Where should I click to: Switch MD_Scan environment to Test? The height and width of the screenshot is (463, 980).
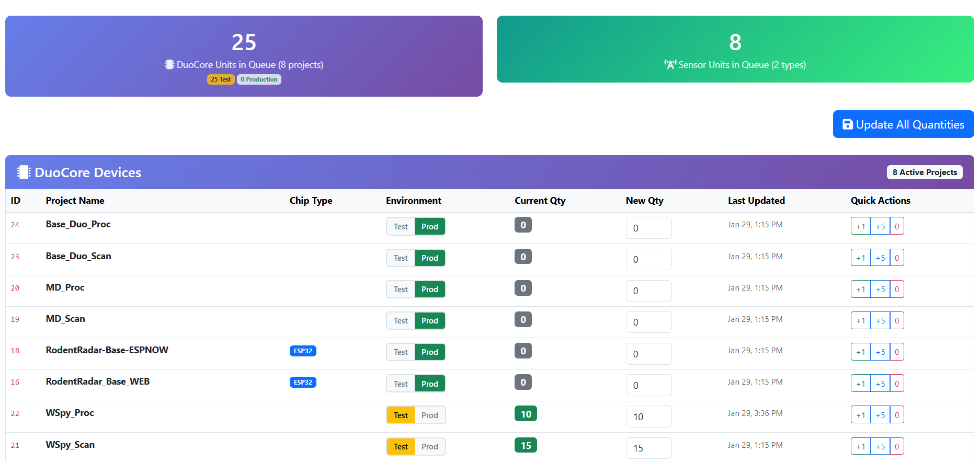401,321
